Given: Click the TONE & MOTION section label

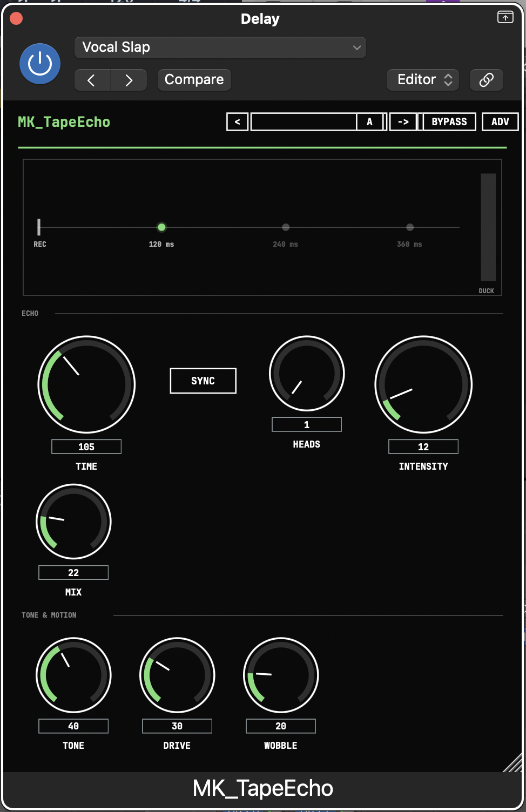Looking at the screenshot, I should point(49,615).
